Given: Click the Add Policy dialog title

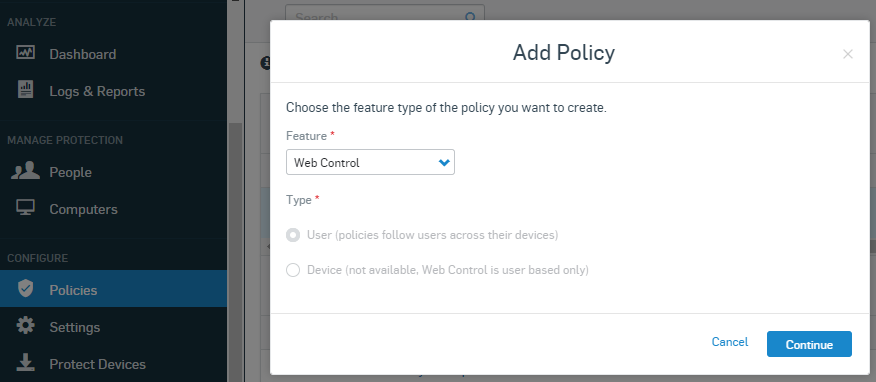Looking at the screenshot, I should (564, 52).
